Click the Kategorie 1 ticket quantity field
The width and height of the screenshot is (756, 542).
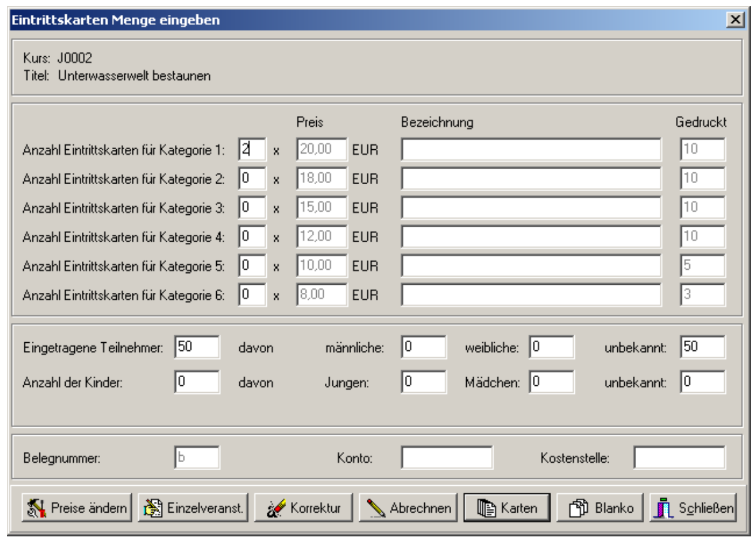pos(252,150)
